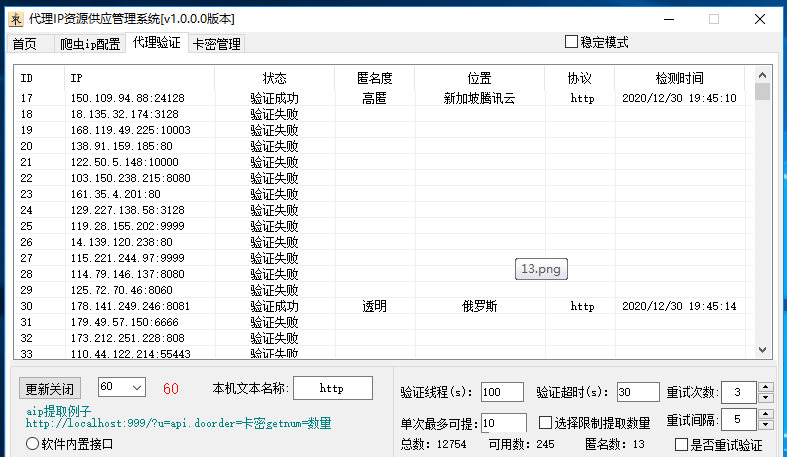The width and height of the screenshot is (787, 457).
Task: Enable the 稳定模式 checkbox
Action: [x=571, y=42]
